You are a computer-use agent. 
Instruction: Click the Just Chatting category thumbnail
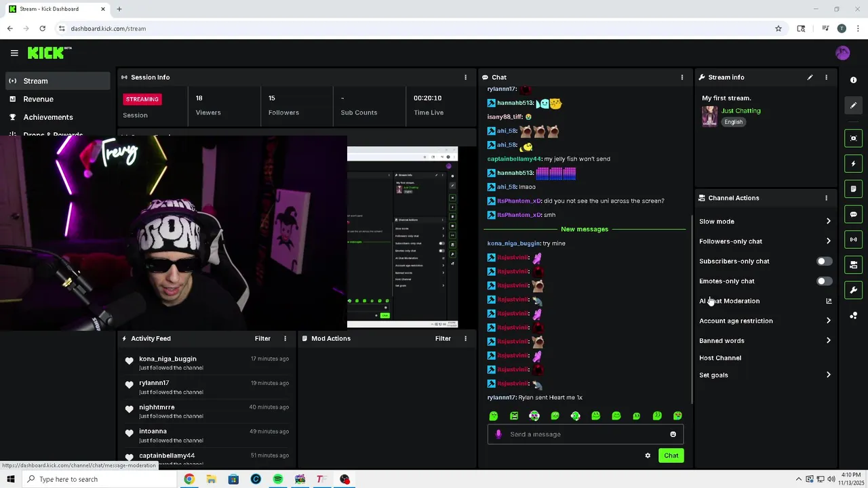(x=709, y=116)
